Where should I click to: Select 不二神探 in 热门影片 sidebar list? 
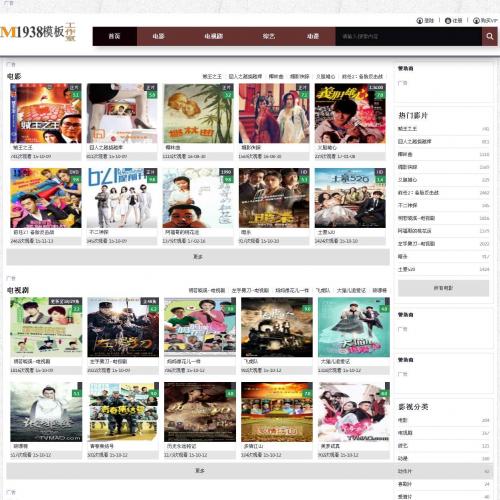pos(407,205)
